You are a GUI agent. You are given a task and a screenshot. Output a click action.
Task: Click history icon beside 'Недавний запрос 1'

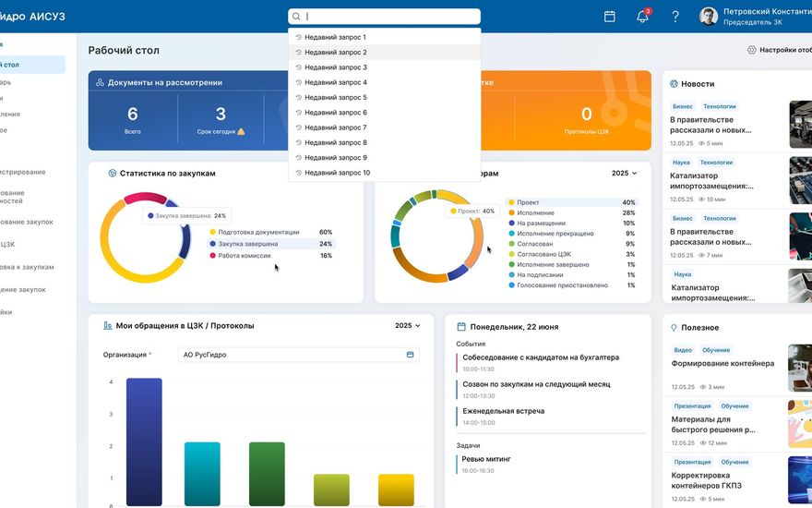click(x=298, y=37)
